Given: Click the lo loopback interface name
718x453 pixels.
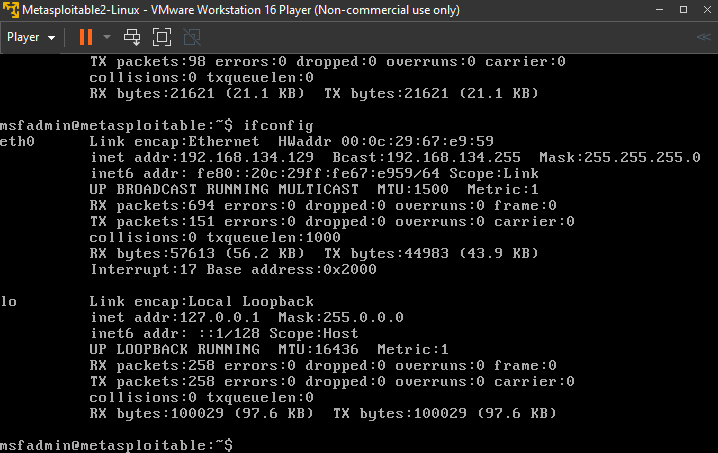Looking at the screenshot, I should (x=9, y=301).
